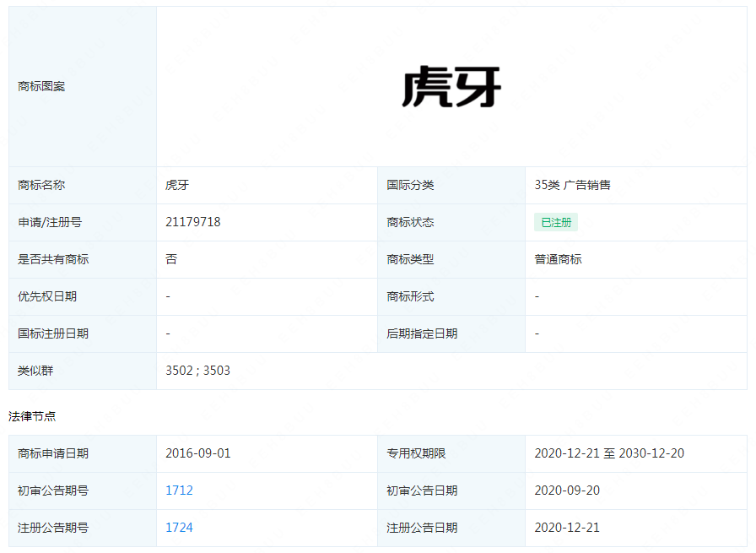Select the 普通商标 trademark type value
This screenshot has width=756, height=553.
coord(558,259)
